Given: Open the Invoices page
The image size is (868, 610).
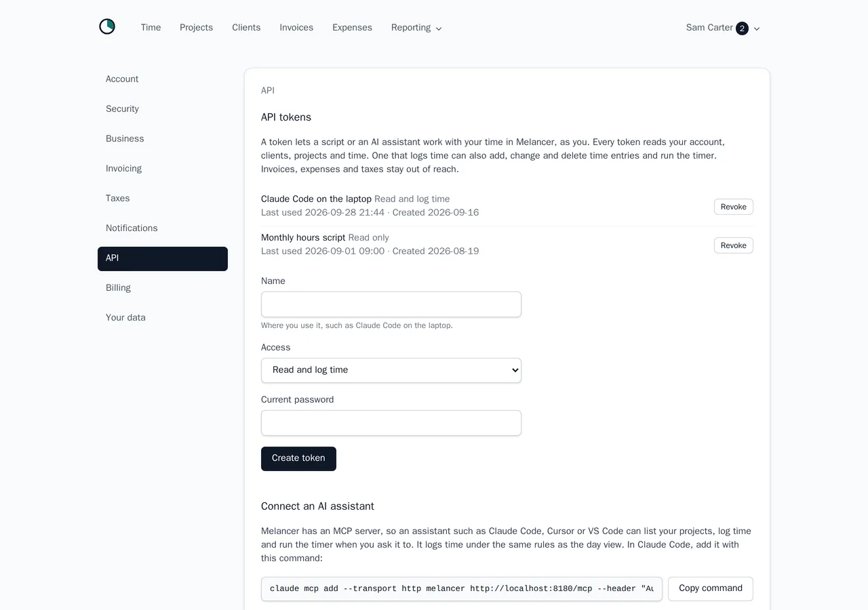Looking at the screenshot, I should [296, 28].
